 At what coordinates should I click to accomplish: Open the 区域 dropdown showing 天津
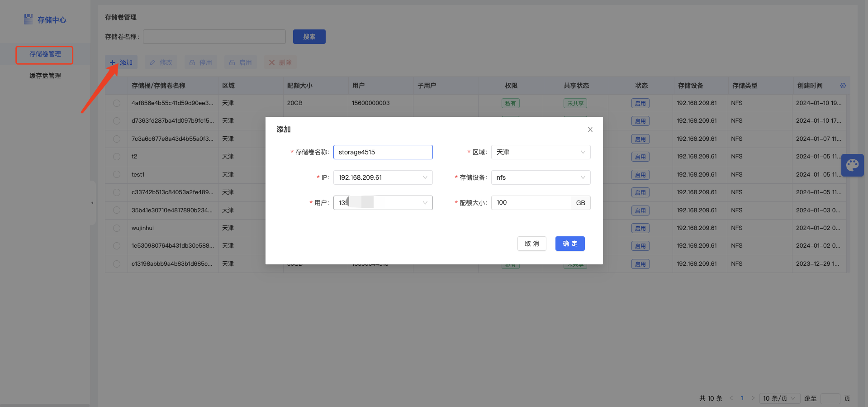541,152
